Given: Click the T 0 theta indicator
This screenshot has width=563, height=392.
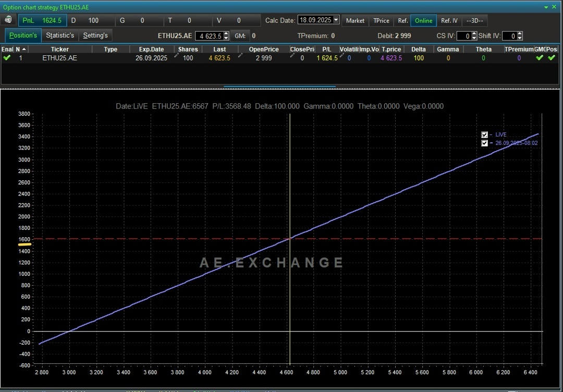Looking at the screenshot, I should [188, 20].
